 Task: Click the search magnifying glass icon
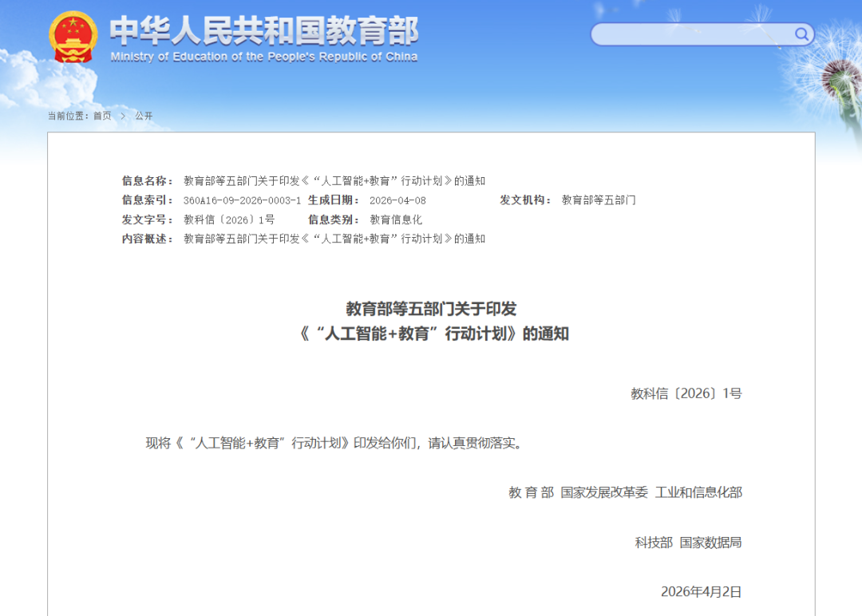[x=800, y=34]
